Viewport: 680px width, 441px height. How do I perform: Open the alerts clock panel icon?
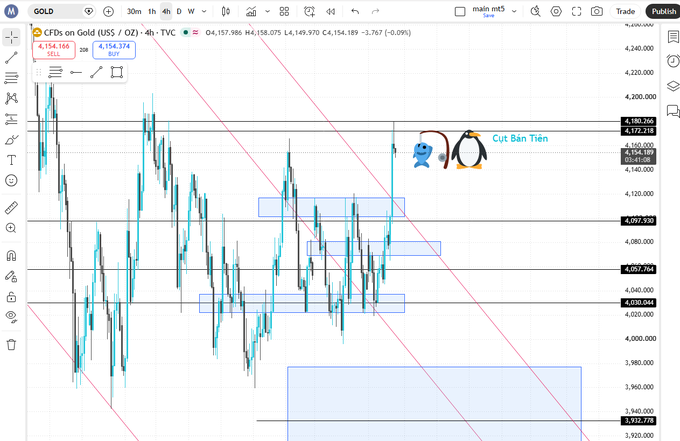click(x=673, y=61)
